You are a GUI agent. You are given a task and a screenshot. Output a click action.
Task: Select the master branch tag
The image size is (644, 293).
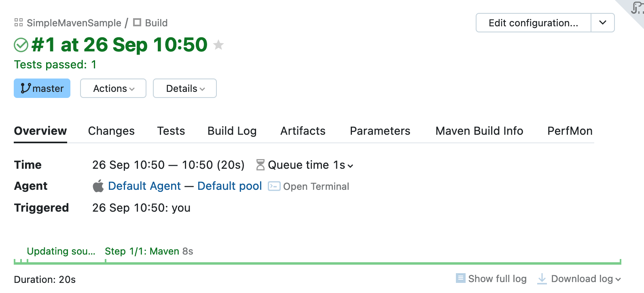point(42,88)
